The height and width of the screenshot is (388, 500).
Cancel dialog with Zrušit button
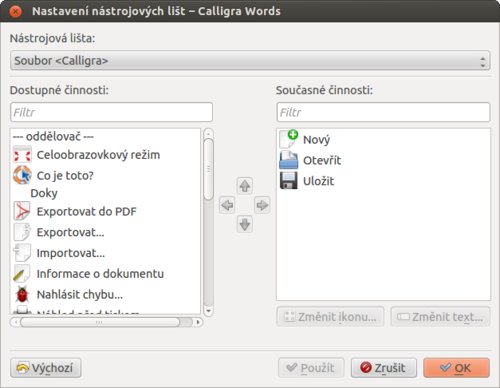click(384, 368)
